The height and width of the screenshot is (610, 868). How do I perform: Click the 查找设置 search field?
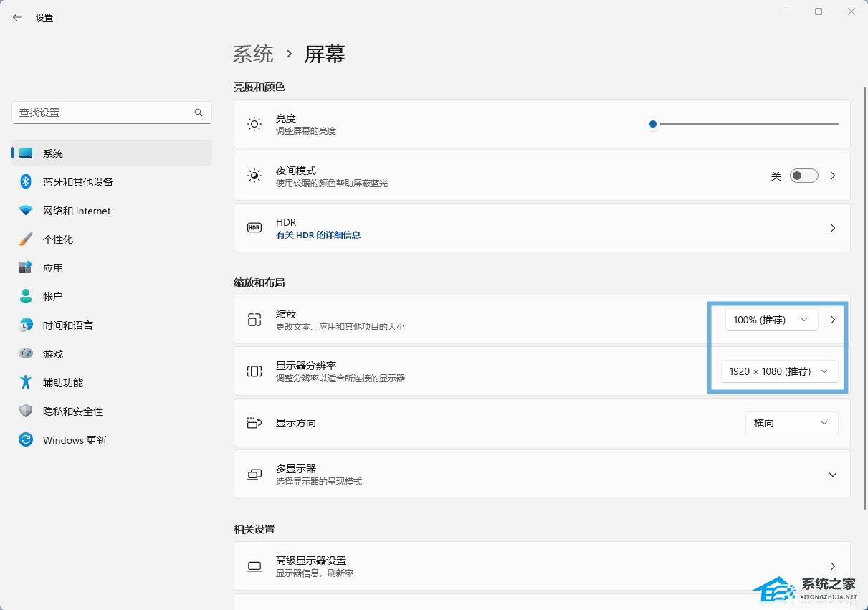(104, 113)
